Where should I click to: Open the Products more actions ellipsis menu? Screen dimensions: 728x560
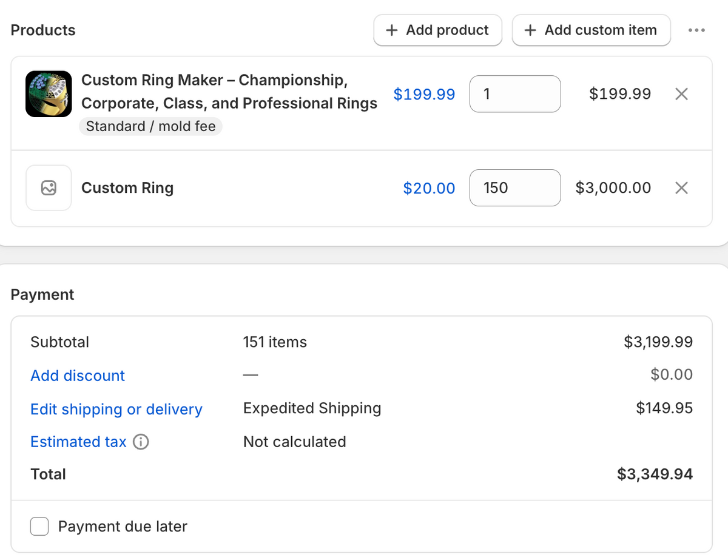[x=696, y=30]
